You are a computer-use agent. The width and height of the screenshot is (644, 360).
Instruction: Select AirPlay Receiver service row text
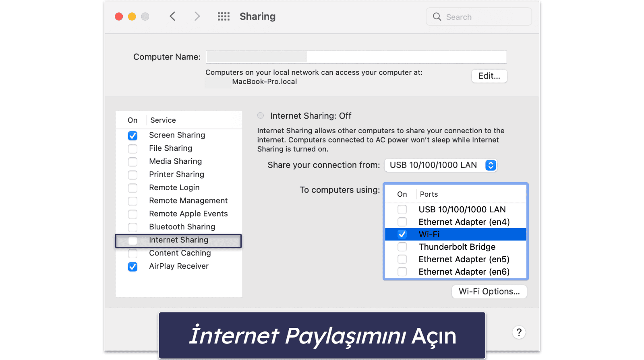[179, 266]
